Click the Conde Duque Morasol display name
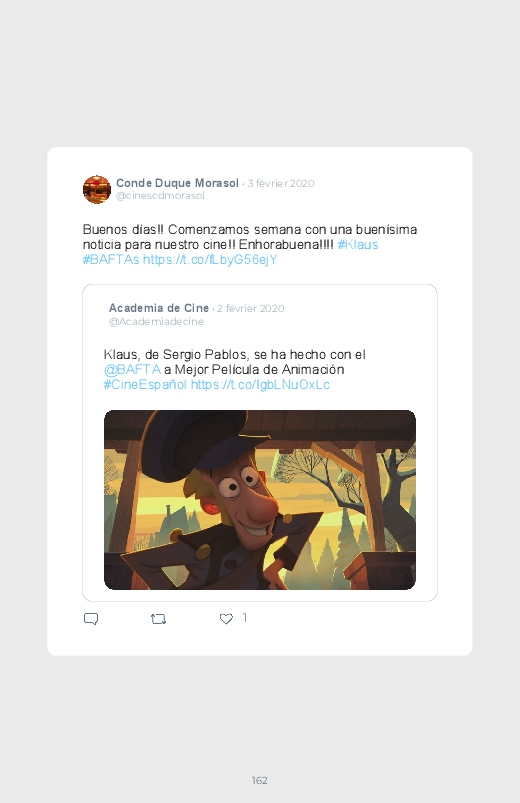Image resolution: width=520 pixels, height=803 pixels. tap(177, 183)
